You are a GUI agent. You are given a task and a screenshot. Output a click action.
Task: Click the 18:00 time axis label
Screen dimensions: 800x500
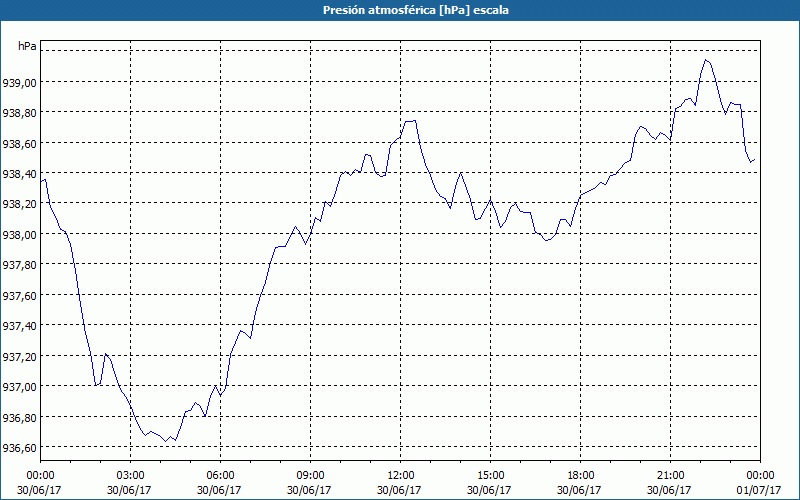(x=580, y=476)
